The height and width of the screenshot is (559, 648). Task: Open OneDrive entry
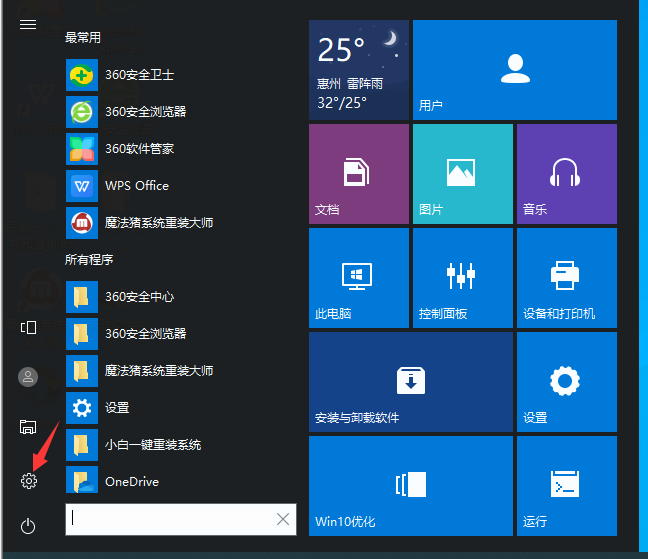coord(112,481)
